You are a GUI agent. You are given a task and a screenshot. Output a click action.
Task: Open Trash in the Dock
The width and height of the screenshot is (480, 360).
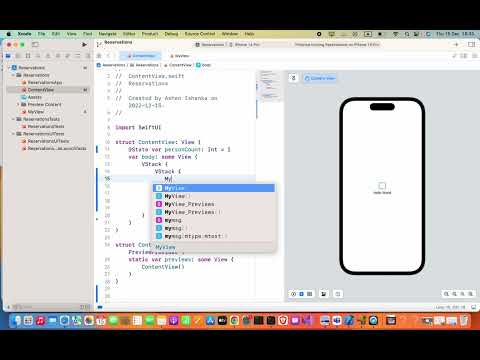464,321
